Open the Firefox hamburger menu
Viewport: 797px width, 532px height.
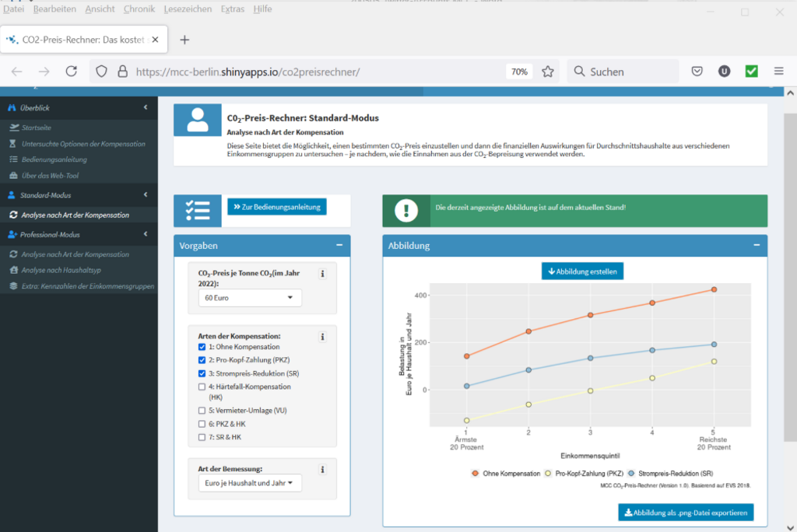tap(778, 72)
